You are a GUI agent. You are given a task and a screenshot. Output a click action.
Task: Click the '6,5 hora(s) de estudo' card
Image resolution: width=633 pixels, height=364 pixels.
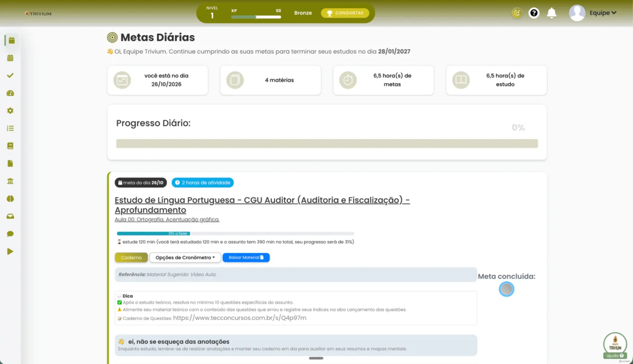tap(496, 80)
